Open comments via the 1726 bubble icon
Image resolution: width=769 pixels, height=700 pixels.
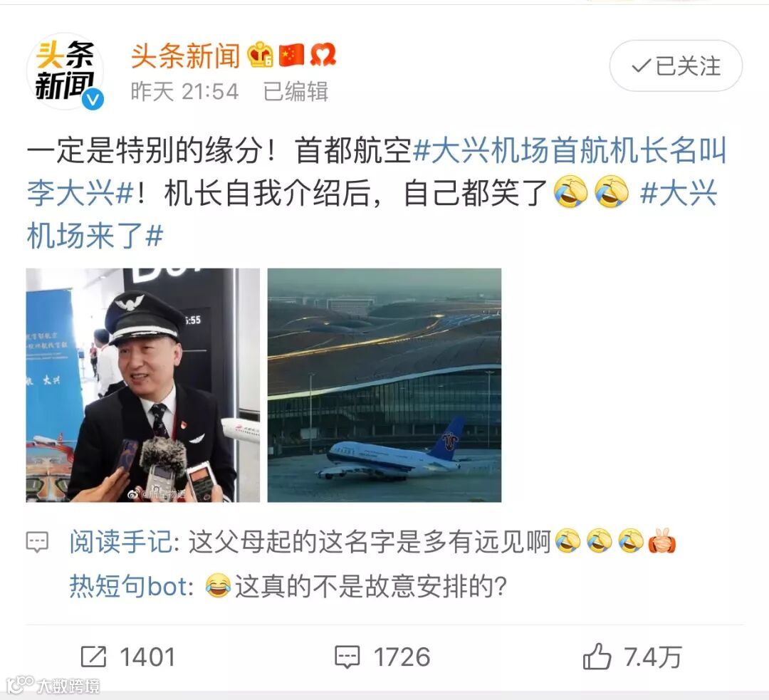347,657
